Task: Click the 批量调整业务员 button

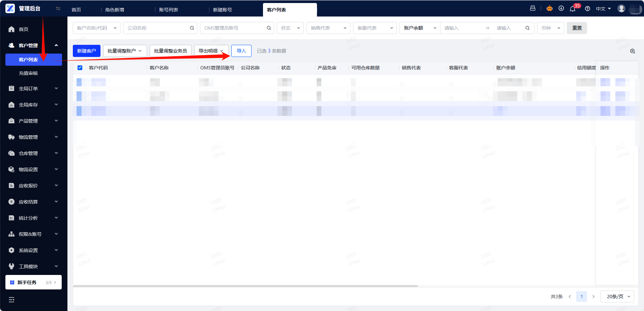Action: tap(171, 51)
